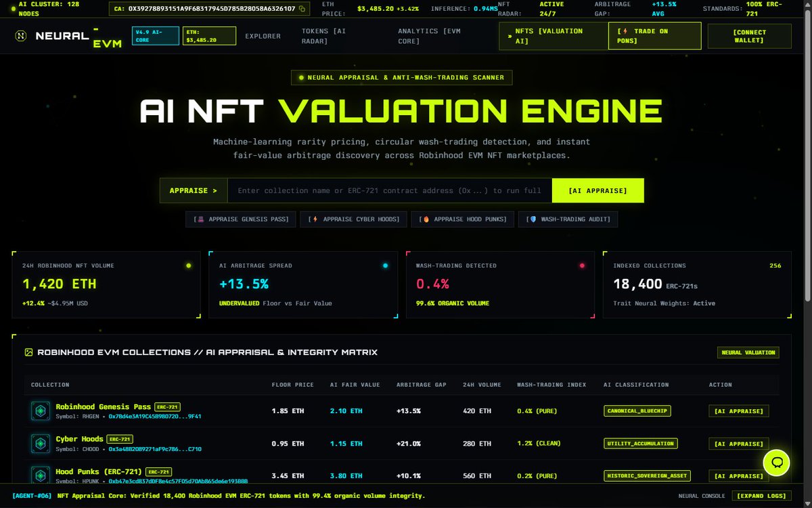Click the Hood Punks (ERC-721) name
Screen dimensions: 812x508
[x=99, y=471]
